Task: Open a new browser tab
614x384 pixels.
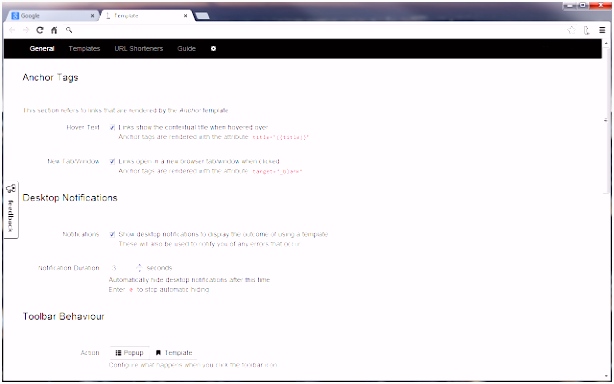Action: pos(202,16)
